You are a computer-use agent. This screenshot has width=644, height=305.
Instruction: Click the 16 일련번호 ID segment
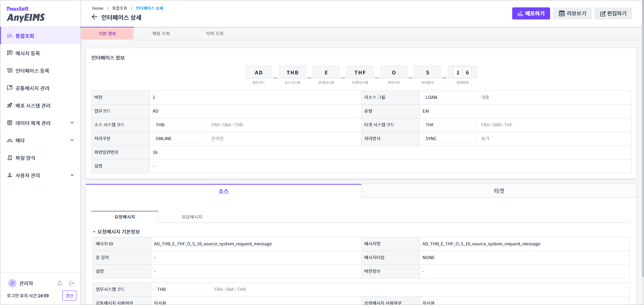pos(463,72)
